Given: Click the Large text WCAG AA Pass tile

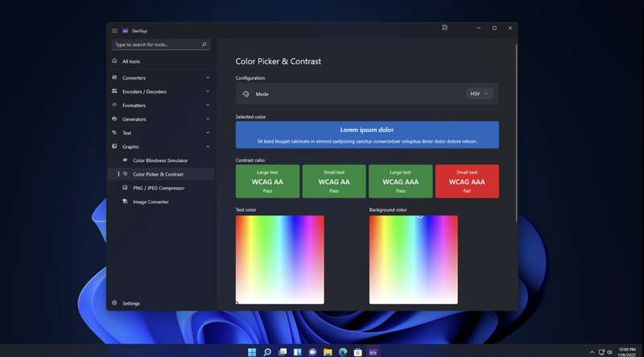Looking at the screenshot, I should coord(267,181).
